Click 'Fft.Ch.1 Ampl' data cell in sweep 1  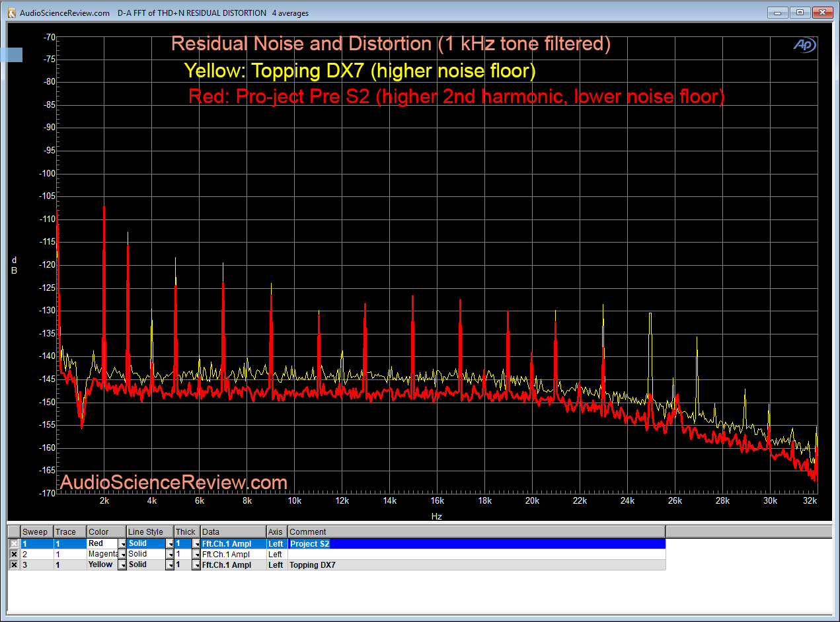tap(233, 543)
